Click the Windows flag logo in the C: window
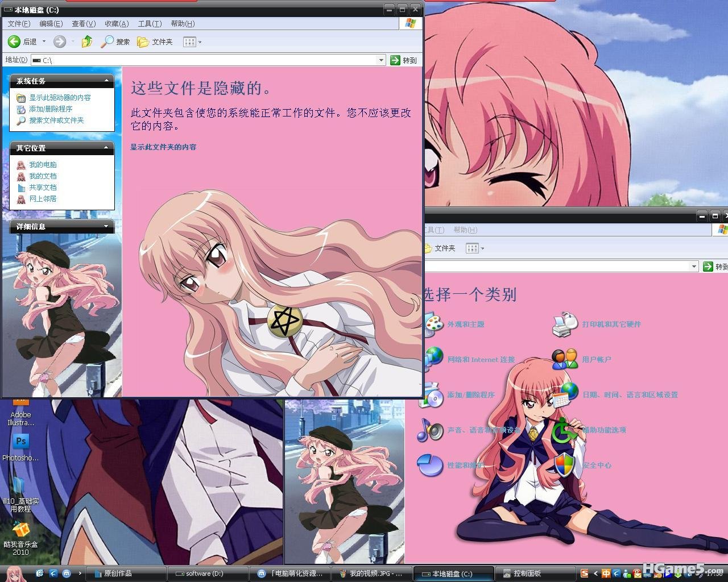The image size is (728, 582). [411, 23]
